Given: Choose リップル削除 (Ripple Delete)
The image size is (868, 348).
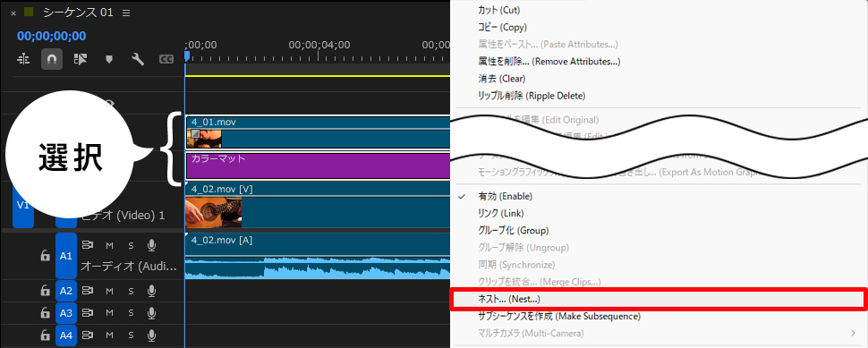Looking at the screenshot, I should point(531,96).
